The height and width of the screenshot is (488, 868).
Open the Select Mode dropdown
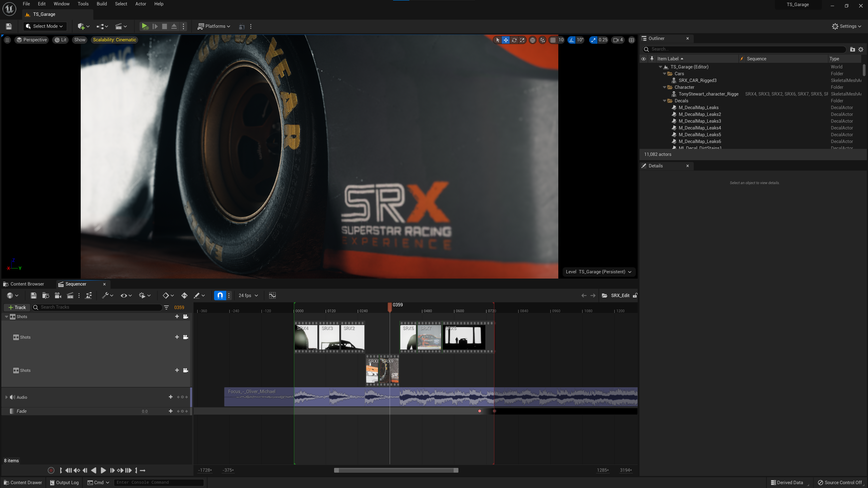tap(45, 26)
